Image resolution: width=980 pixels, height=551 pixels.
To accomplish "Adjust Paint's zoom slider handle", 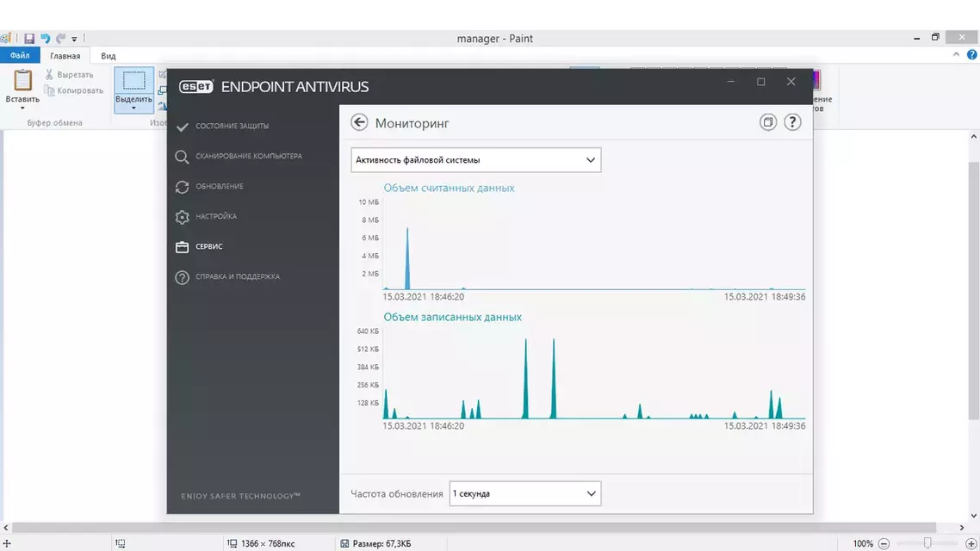I will pos(927,543).
